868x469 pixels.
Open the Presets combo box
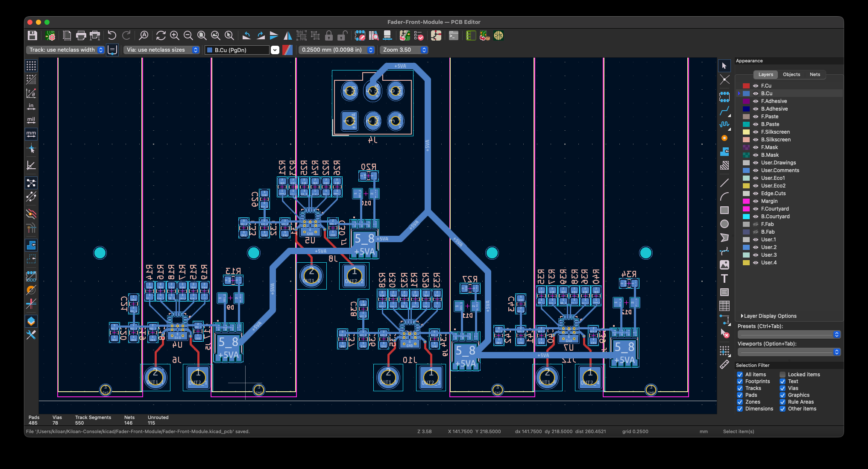[x=789, y=334]
